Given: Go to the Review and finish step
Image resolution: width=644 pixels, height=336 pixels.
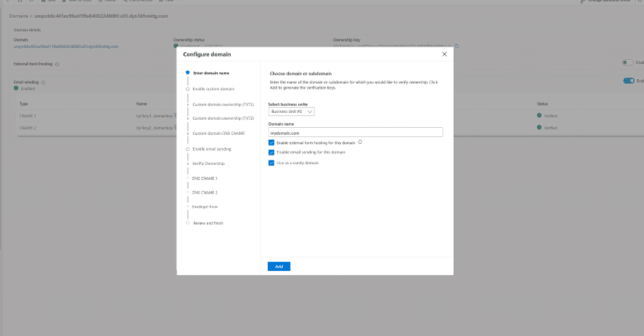Looking at the screenshot, I should pos(208,223).
